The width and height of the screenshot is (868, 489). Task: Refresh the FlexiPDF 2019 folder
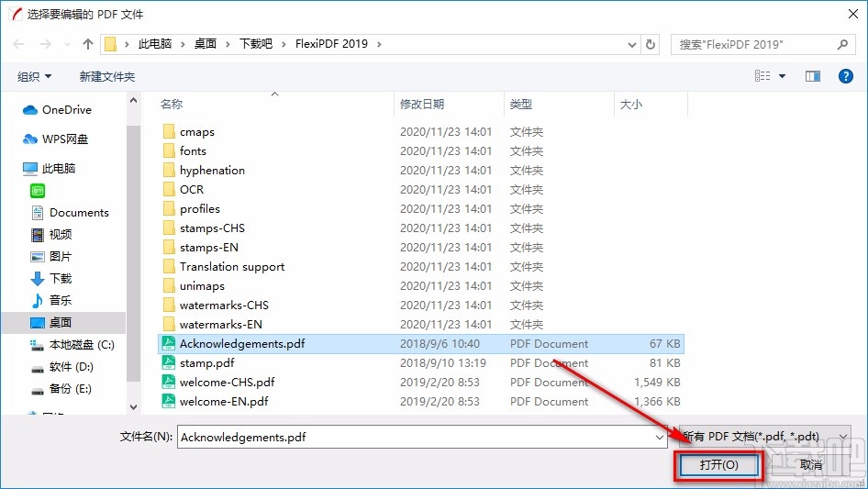[x=651, y=44]
